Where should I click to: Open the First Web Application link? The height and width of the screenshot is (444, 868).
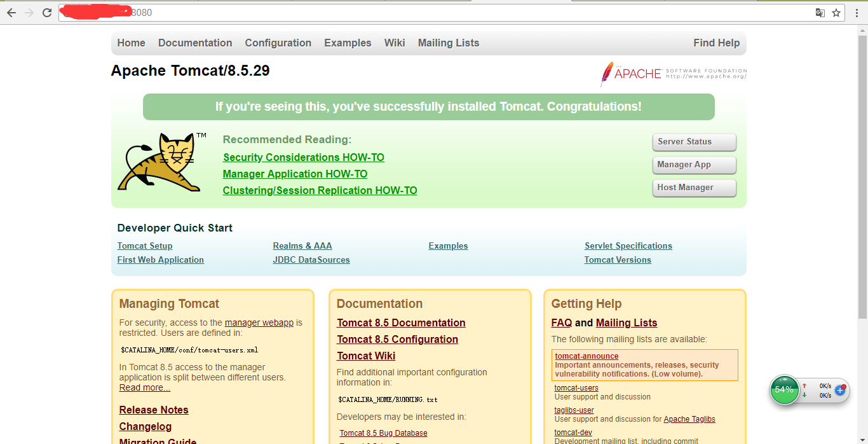coord(161,260)
